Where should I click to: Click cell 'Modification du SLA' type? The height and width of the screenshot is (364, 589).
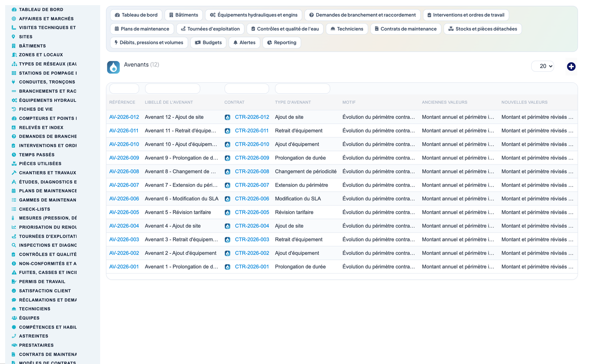298,199
